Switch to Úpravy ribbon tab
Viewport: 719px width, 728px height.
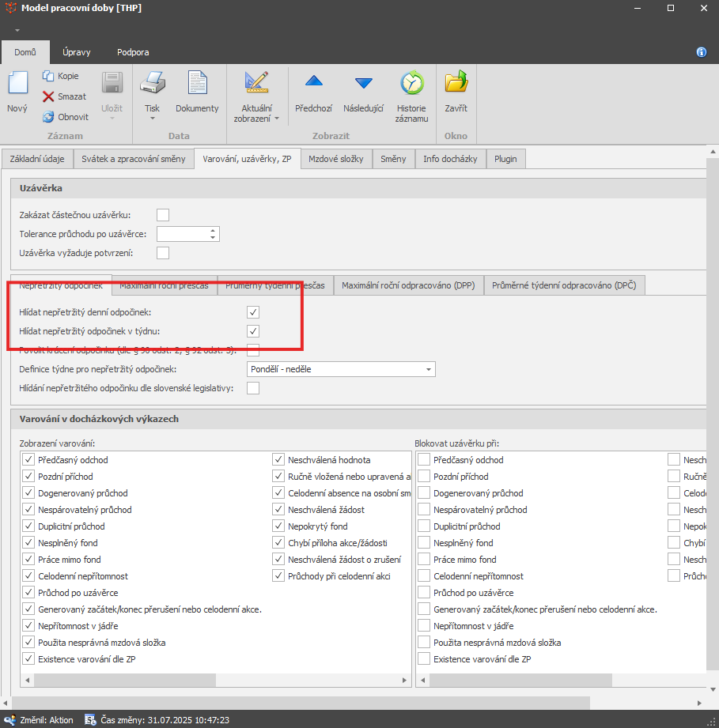coord(77,52)
